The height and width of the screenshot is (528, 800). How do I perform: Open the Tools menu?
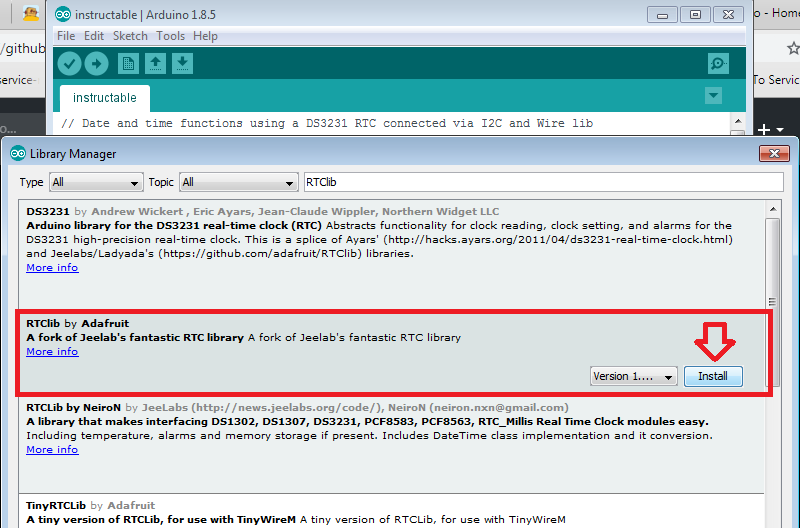pos(170,36)
